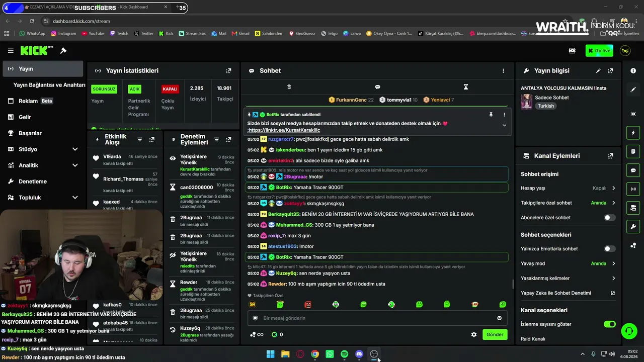
Task: Click the hourglass icon in the chat toolbar
Action: (466, 87)
